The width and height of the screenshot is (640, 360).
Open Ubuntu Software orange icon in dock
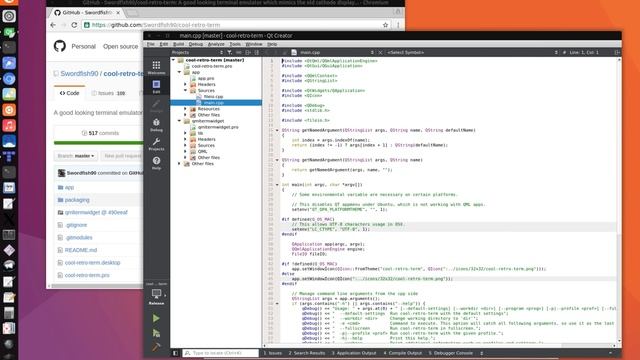click(x=9, y=110)
